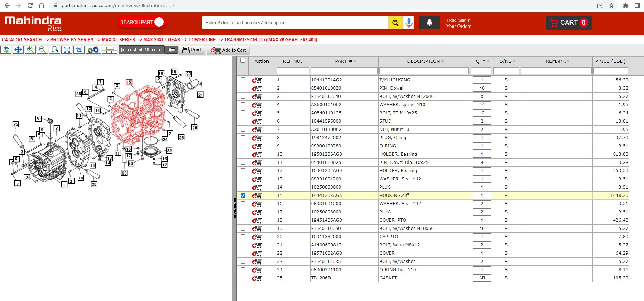Click the gear with plus settings icon
Image resolution: width=644 pixels, height=301 pixels.
pyautogui.click(x=93, y=50)
